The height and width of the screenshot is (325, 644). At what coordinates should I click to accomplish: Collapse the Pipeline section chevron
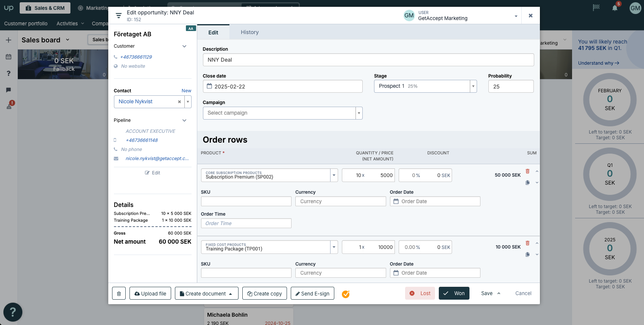pos(184,120)
